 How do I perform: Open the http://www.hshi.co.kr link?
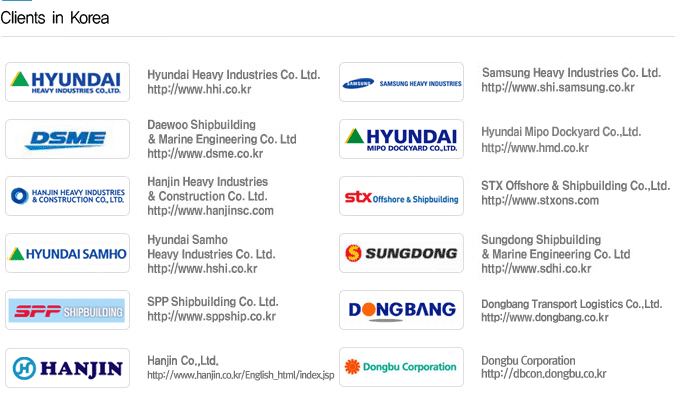coord(202,269)
